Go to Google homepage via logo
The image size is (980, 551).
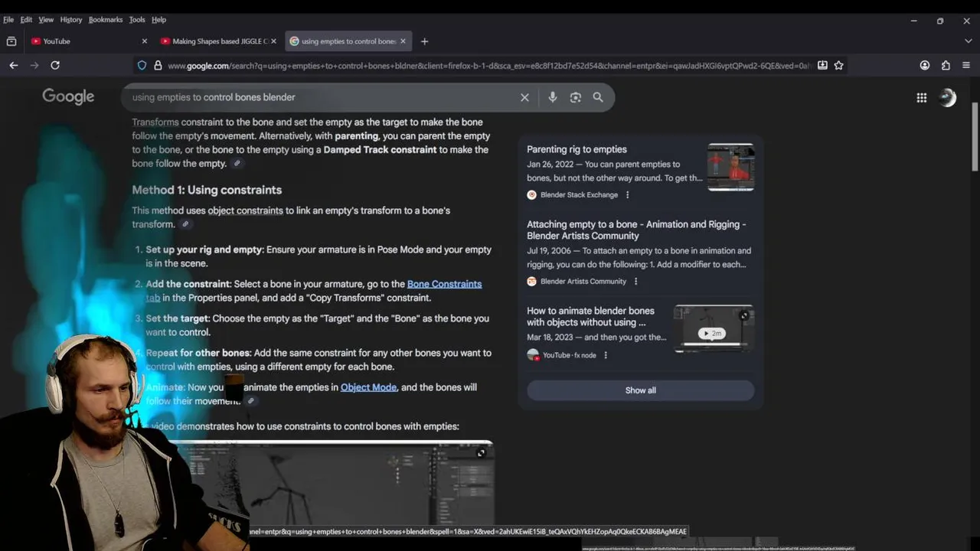(68, 96)
